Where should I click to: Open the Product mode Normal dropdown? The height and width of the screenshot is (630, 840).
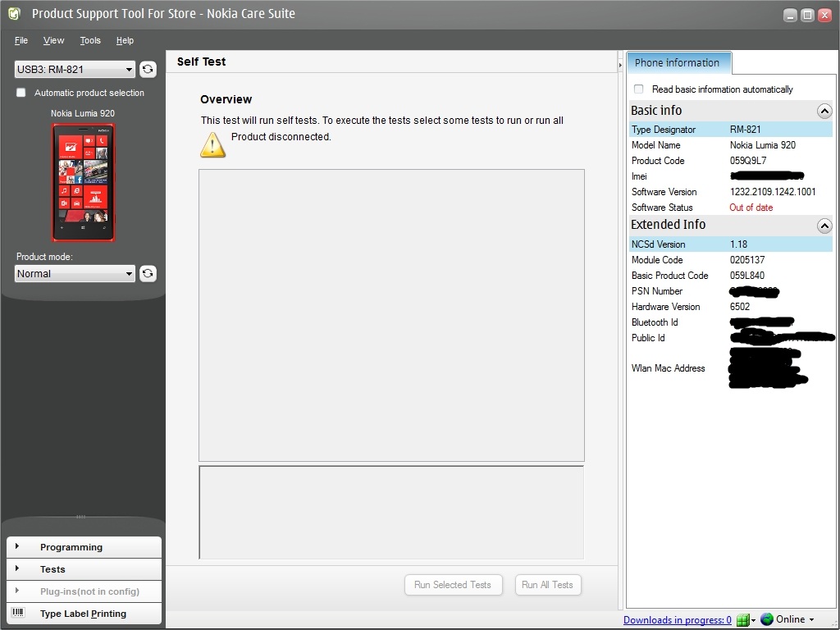(75, 274)
